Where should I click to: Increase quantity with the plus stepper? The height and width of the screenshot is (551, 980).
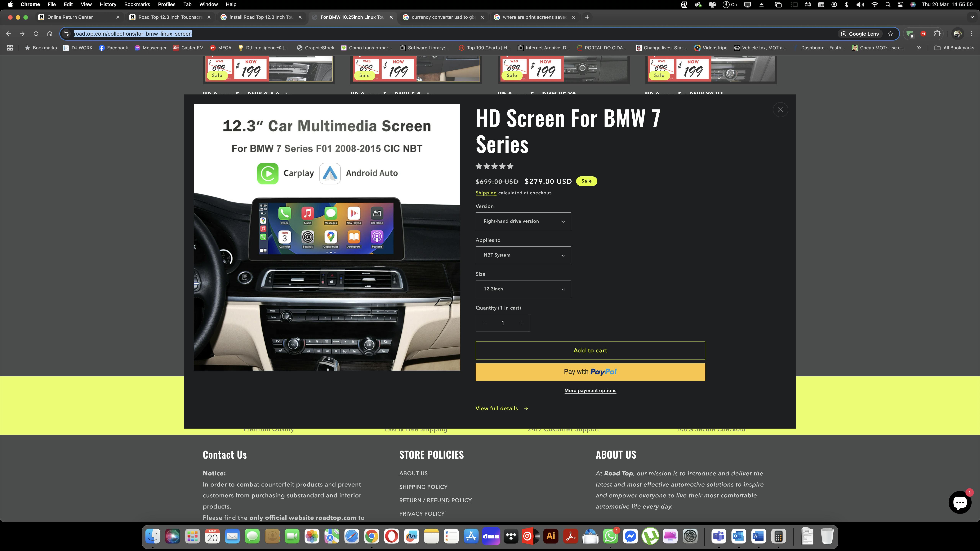pos(521,323)
